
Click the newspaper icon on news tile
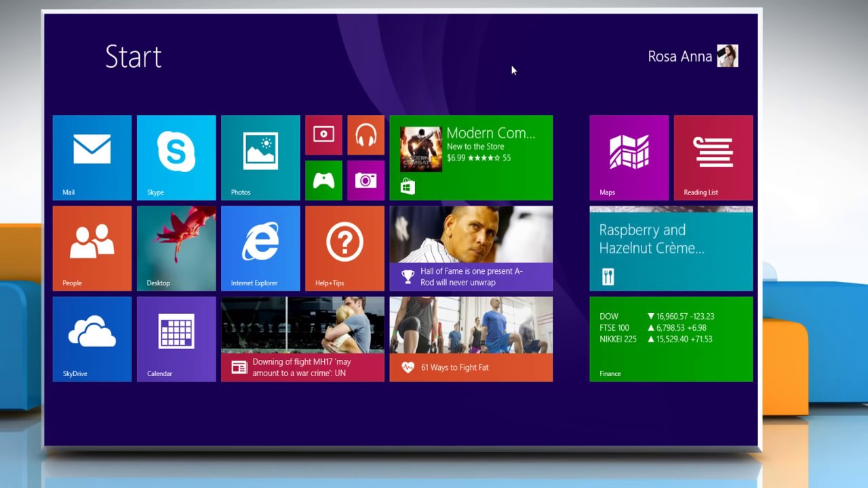coord(239,367)
